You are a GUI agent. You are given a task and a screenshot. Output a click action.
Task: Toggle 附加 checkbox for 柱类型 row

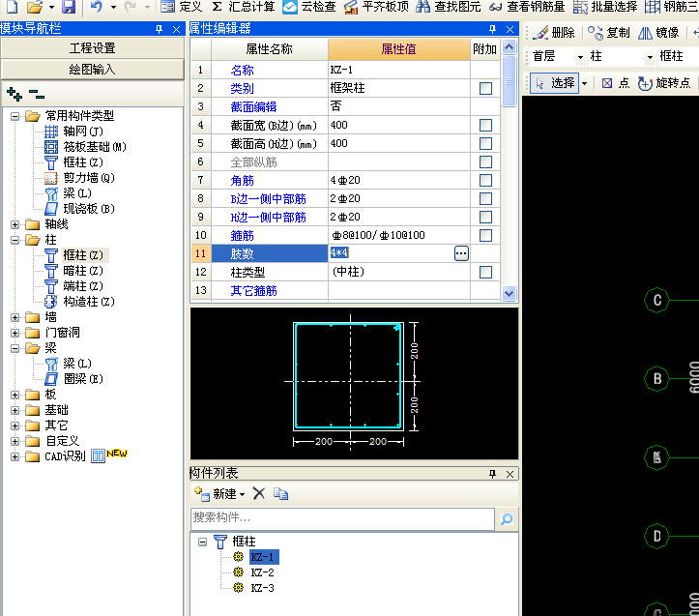pyautogui.click(x=485, y=272)
